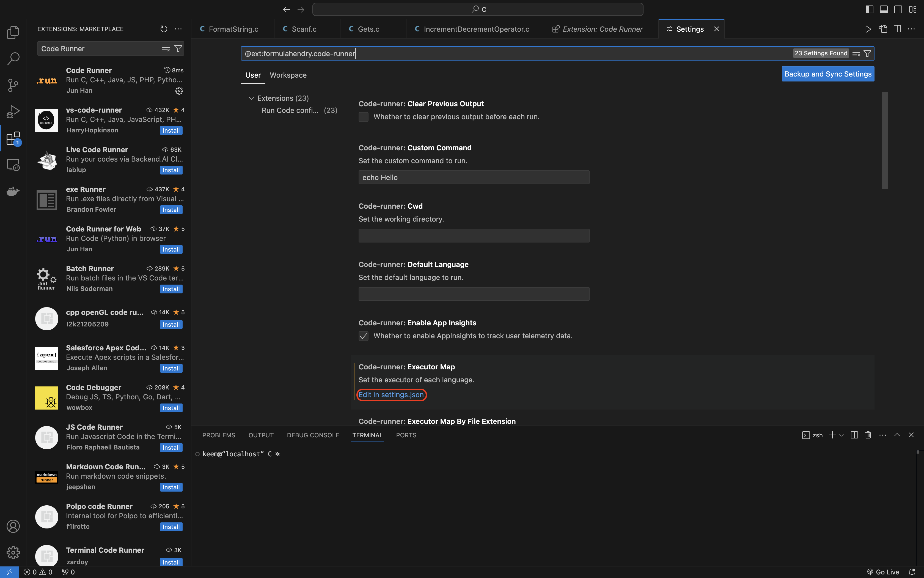The image size is (924, 578).
Task: Click Edit in settings.json link
Action: pyautogui.click(x=391, y=395)
